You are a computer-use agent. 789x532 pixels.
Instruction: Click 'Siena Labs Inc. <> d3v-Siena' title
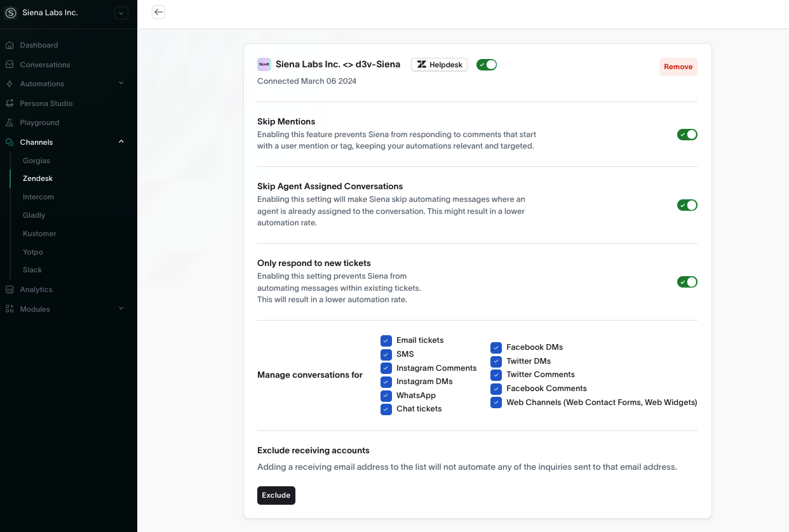tap(338, 64)
